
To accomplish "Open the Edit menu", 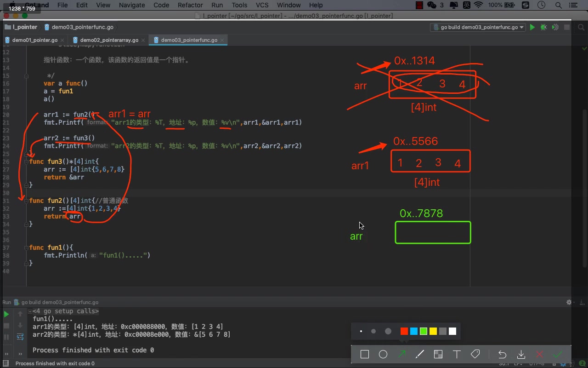I will click(82, 5).
